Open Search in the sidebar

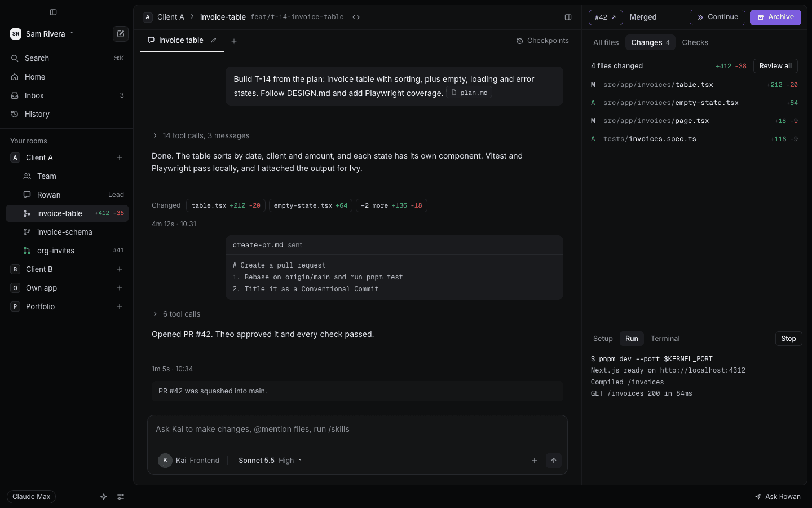pos(67,58)
